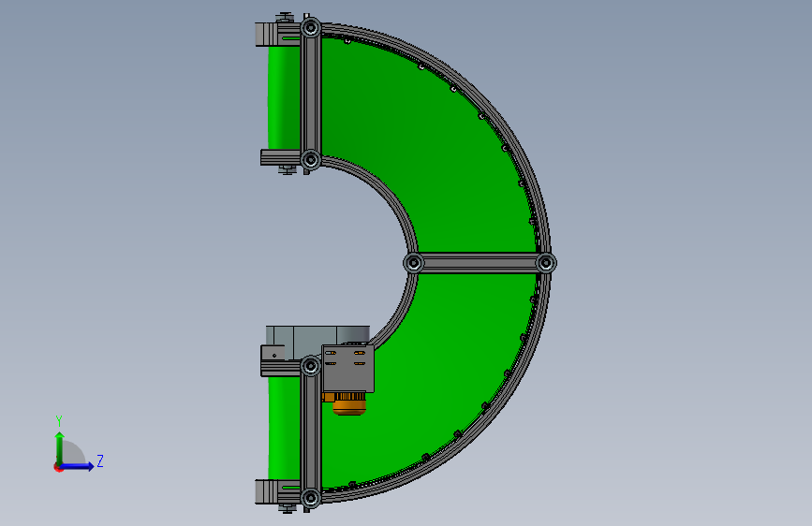Click the red origin ball of the triad
The width and height of the screenshot is (812, 526).
[58, 467]
